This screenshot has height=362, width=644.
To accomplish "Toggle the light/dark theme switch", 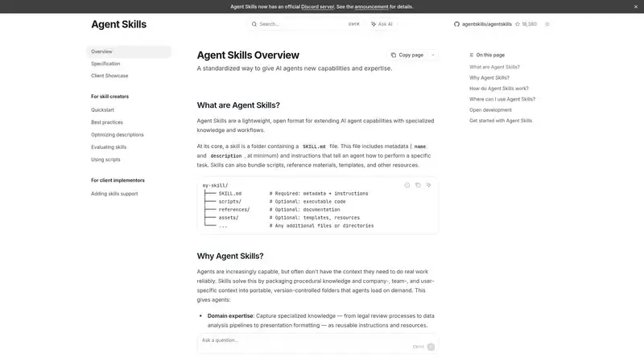I will coord(547,24).
